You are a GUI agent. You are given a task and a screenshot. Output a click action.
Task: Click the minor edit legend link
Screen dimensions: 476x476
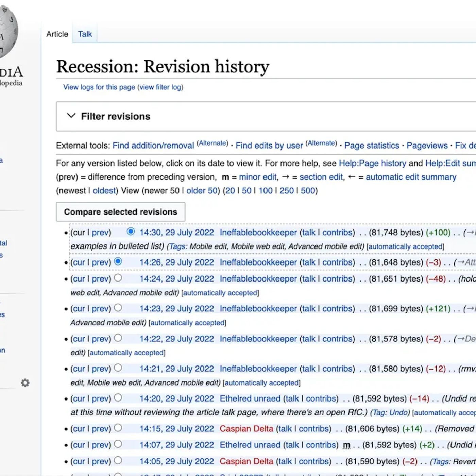[258, 177]
